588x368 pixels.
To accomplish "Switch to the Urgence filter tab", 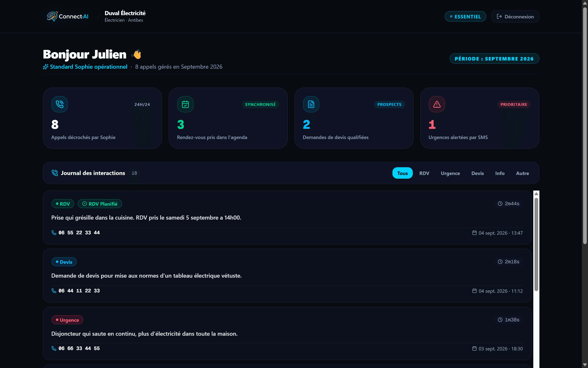I will click(x=450, y=173).
